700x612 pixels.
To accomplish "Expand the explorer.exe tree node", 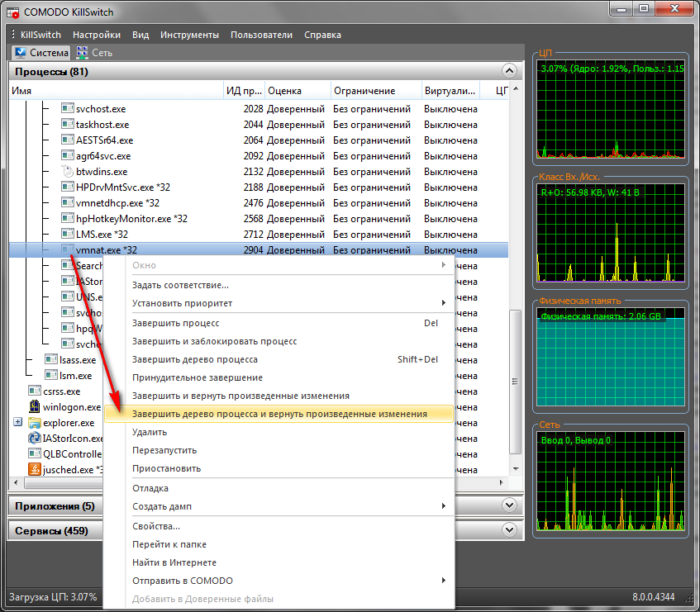I will coord(18,422).
